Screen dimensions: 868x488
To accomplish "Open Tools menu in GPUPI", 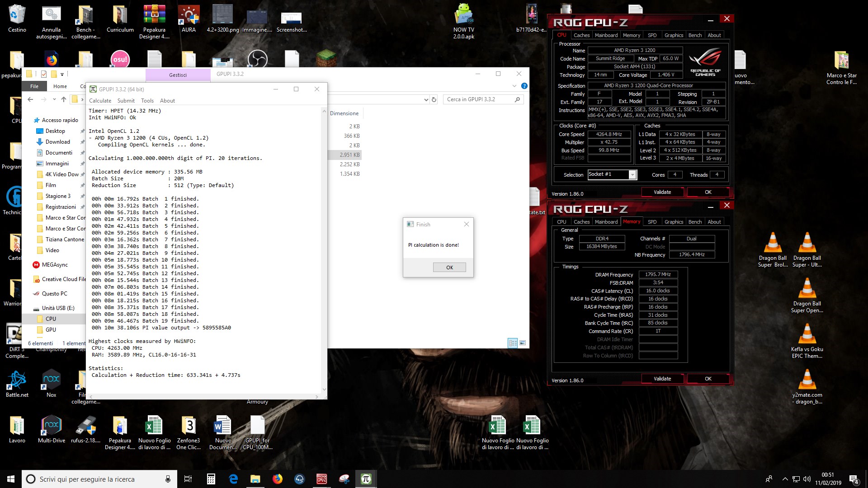I will (147, 101).
